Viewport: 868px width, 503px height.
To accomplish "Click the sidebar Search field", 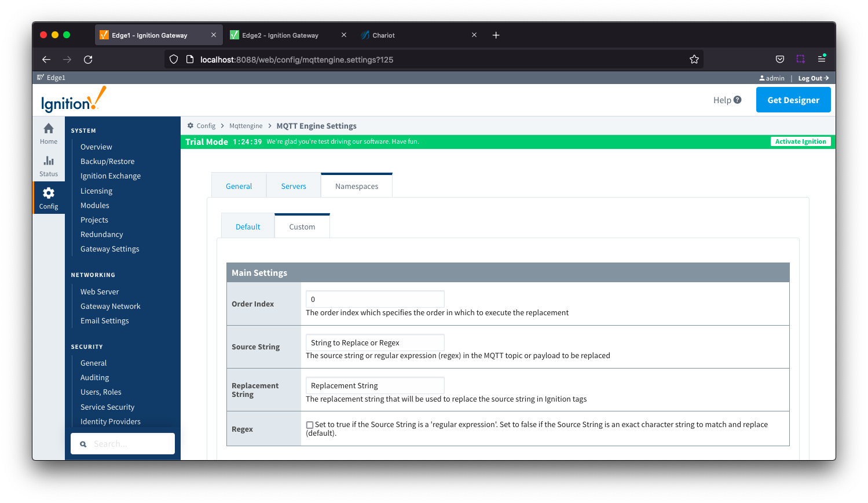I will point(123,444).
